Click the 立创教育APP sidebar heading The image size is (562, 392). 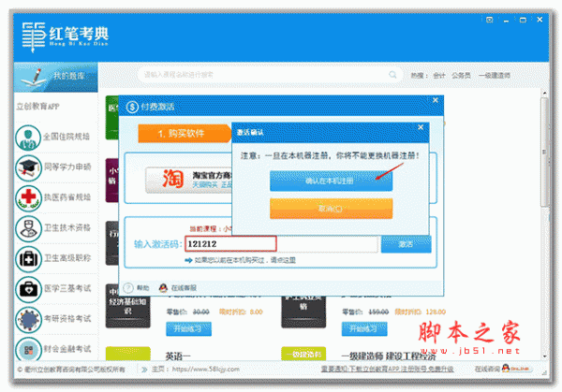click(38, 107)
